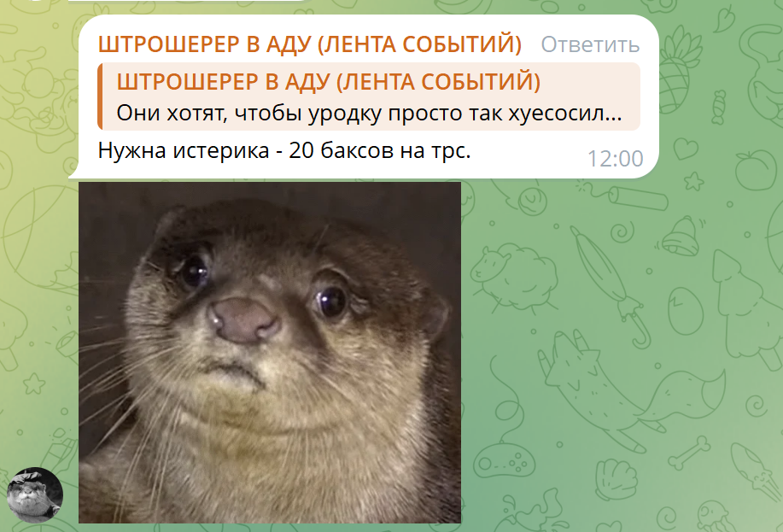
Task: Open the otter photo in viewer
Action: [270, 352]
